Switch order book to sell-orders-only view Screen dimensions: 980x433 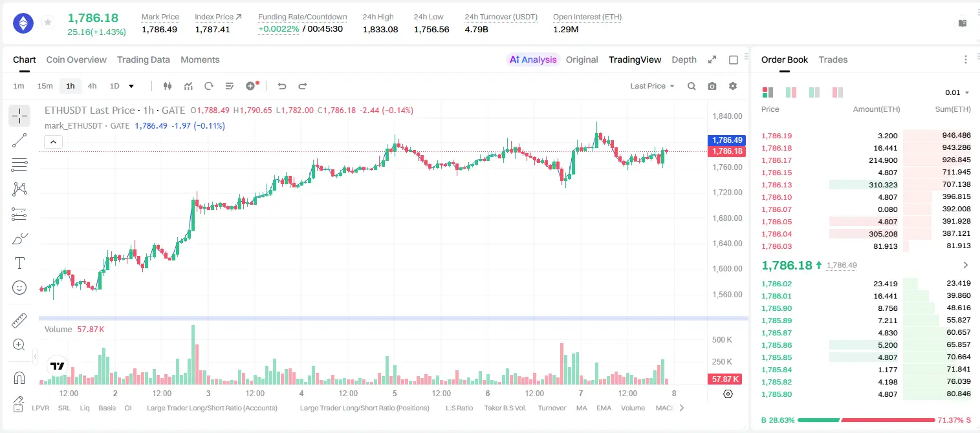(838, 92)
